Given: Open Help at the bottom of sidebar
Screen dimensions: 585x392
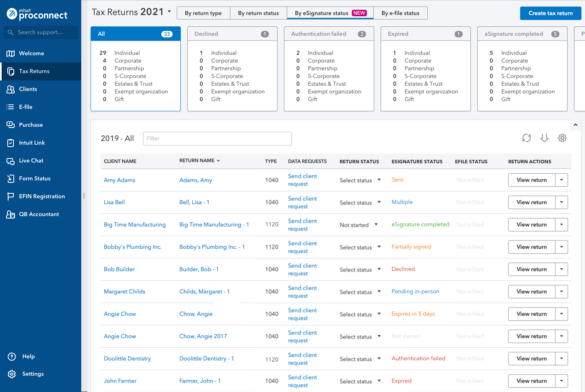Looking at the screenshot, I should tap(28, 356).
